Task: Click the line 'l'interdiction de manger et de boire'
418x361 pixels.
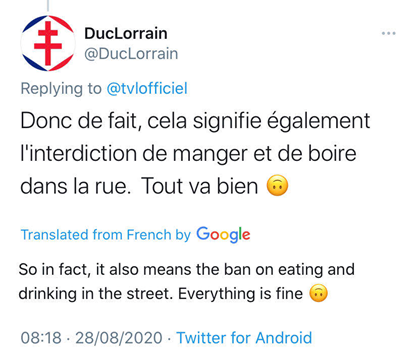Action: (x=188, y=153)
